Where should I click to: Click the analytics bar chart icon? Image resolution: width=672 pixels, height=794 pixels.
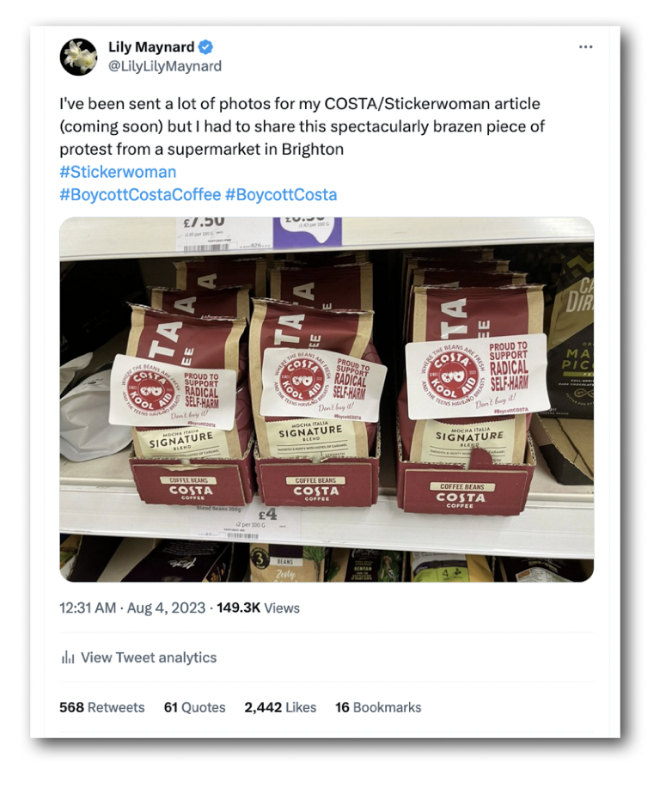pos(67,657)
